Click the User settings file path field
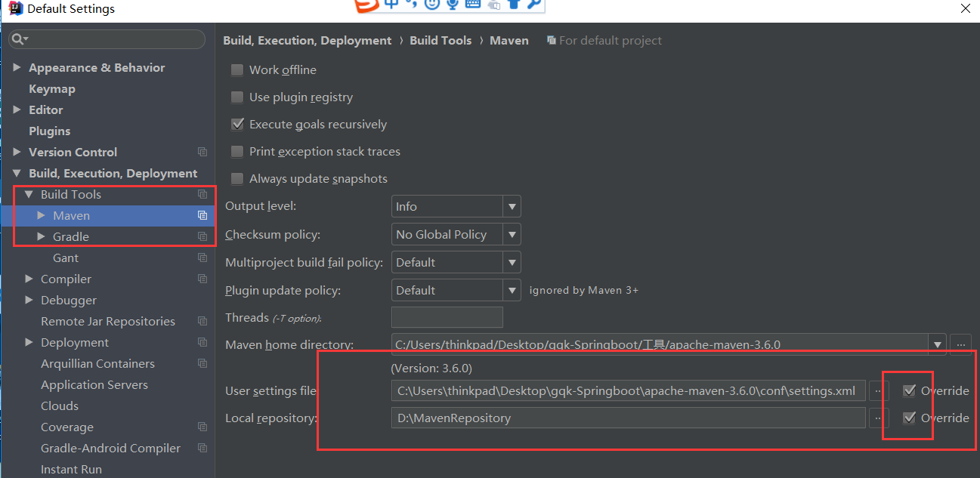980x478 pixels. 629,391
